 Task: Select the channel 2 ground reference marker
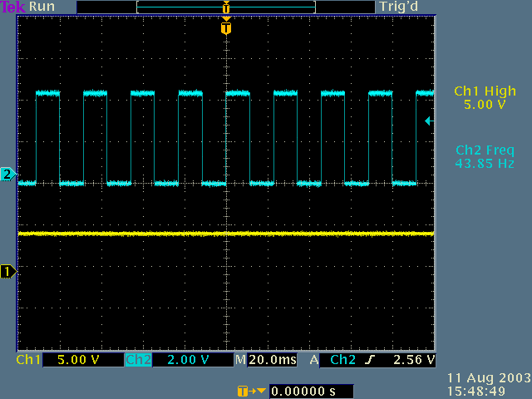point(7,174)
